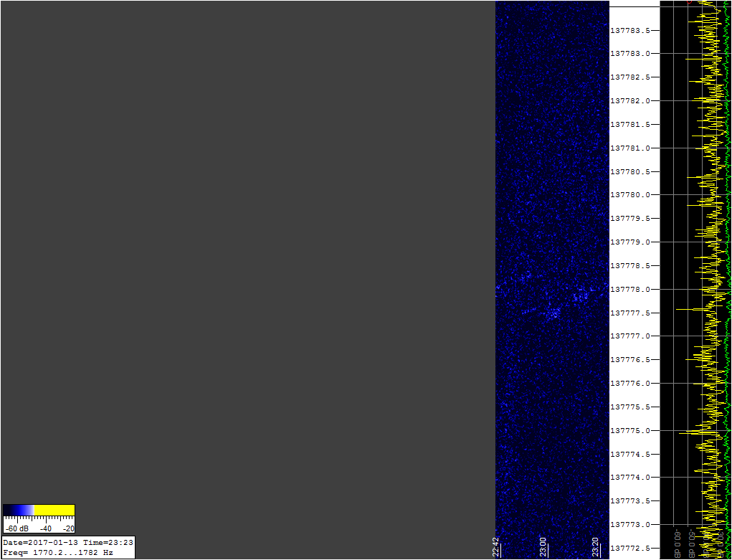Click the 137783.5 frequency scale label
Image resolution: width=732 pixels, height=560 pixels.
point(631,30)
